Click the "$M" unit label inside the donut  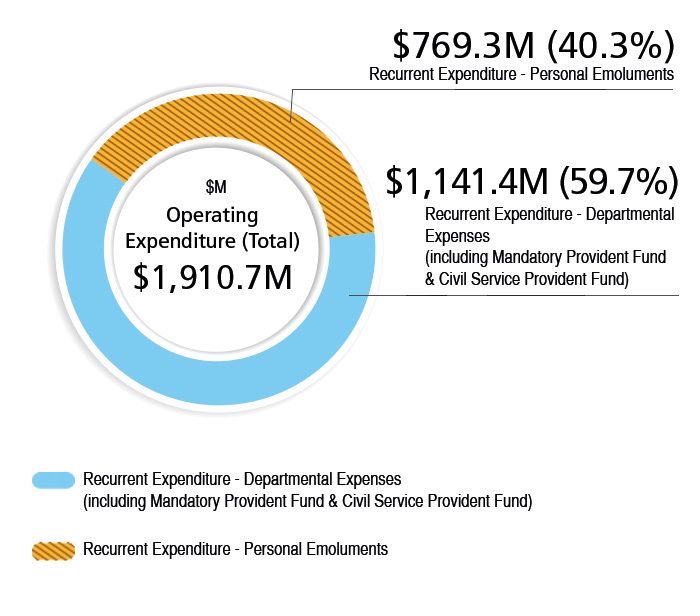coord(216,187)
